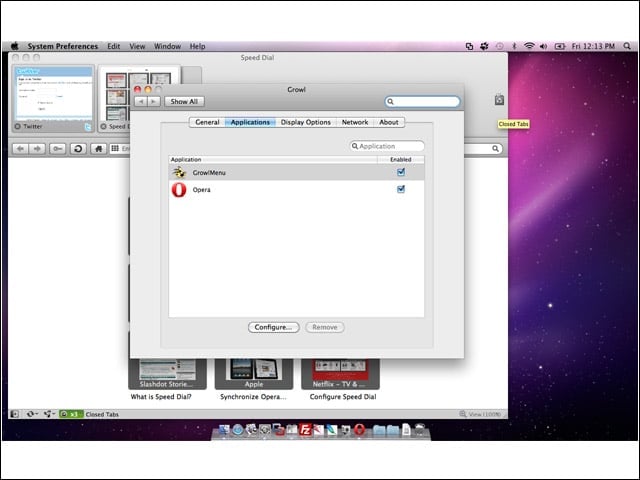Reload the page in Opera
Viewport: 640px width, 480px height.
pyautogui.click(x=78, y=149)
